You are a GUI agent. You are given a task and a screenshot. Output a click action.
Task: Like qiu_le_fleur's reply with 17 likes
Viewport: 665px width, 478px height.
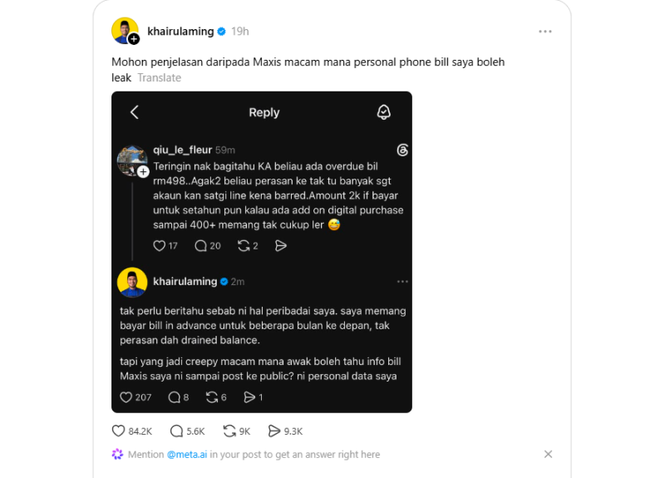[159, 246]
